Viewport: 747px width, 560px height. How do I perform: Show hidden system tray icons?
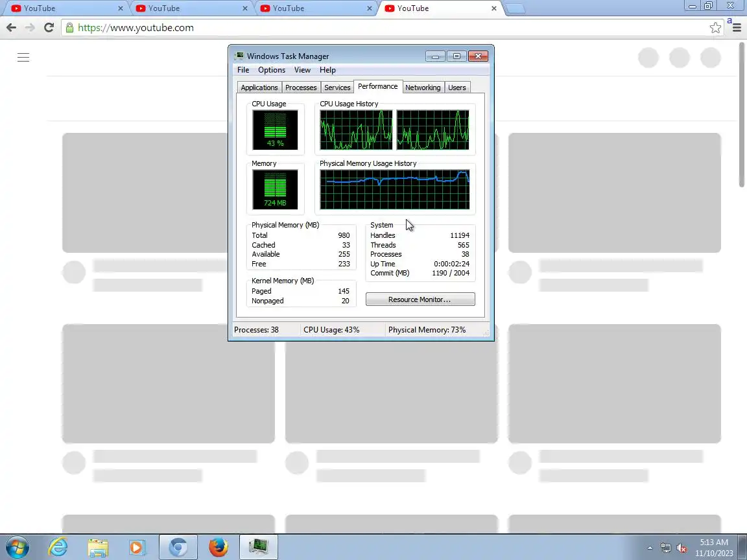tap(650, 548)
